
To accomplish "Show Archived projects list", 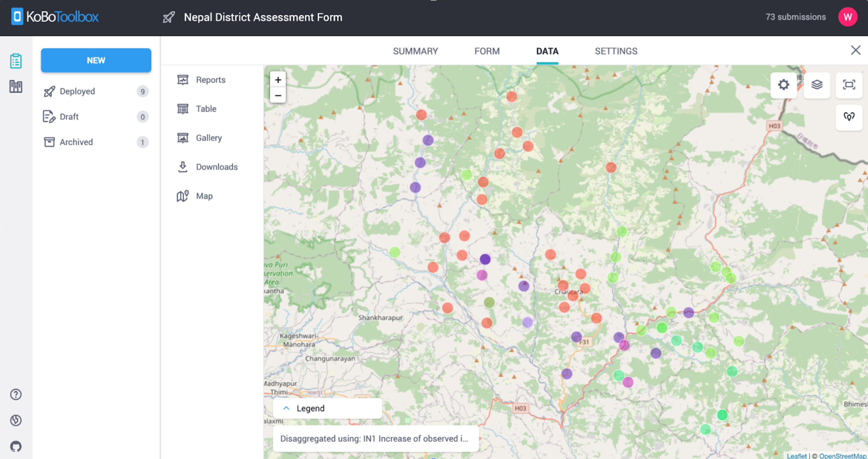I will pyautogui.click(x=76, y=142).
